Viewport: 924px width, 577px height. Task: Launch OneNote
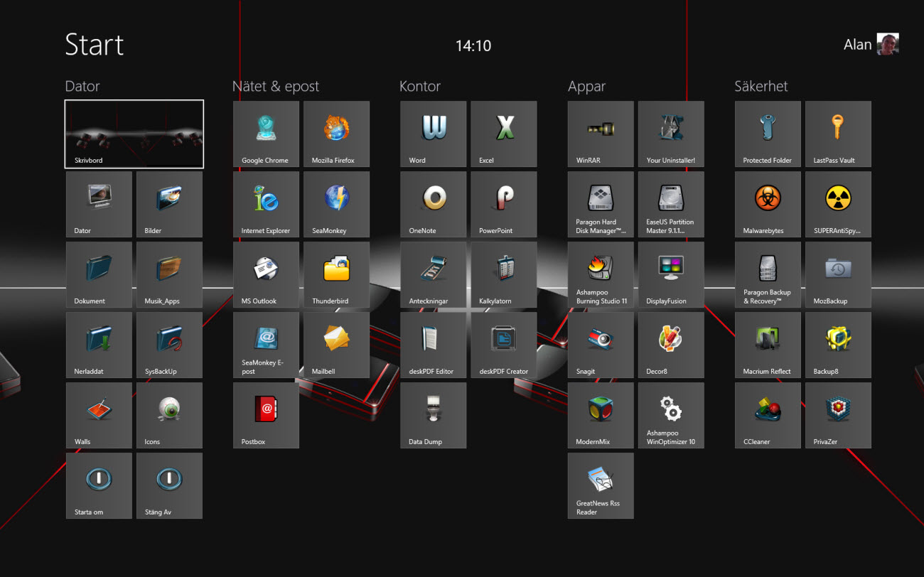point(434,204)
